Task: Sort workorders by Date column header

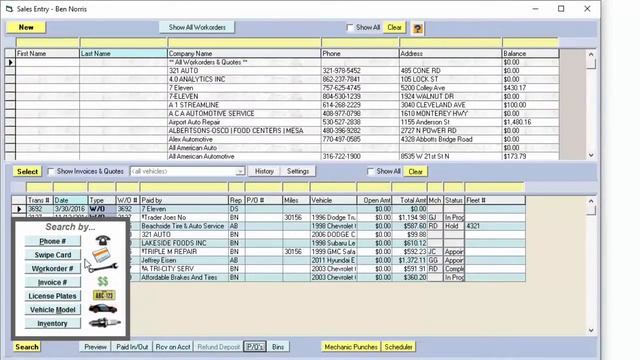Action: pyautogui.click(x=70, y=200)
